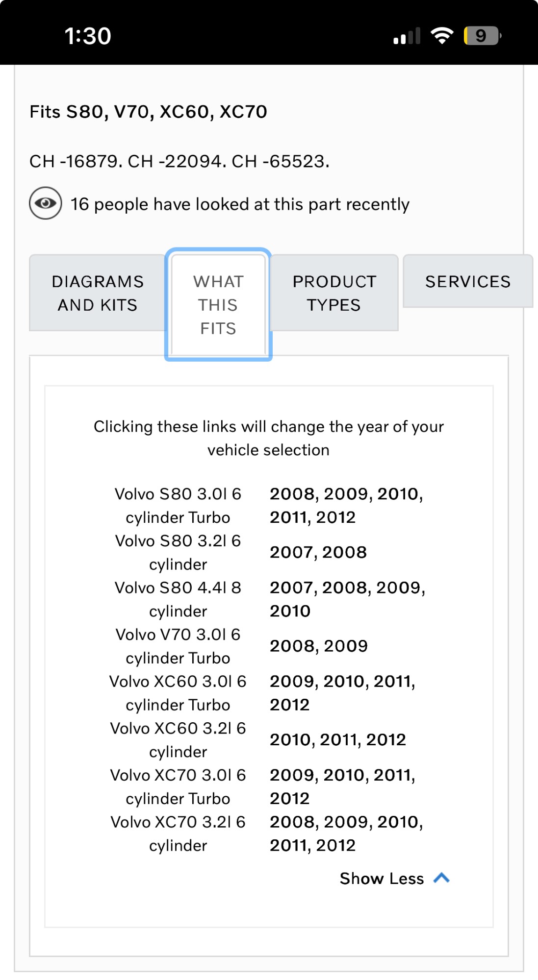Tap the Wi-Fi icon in status bar
Image resolution: width=538 pixels, height=980 pixels.
442,36
